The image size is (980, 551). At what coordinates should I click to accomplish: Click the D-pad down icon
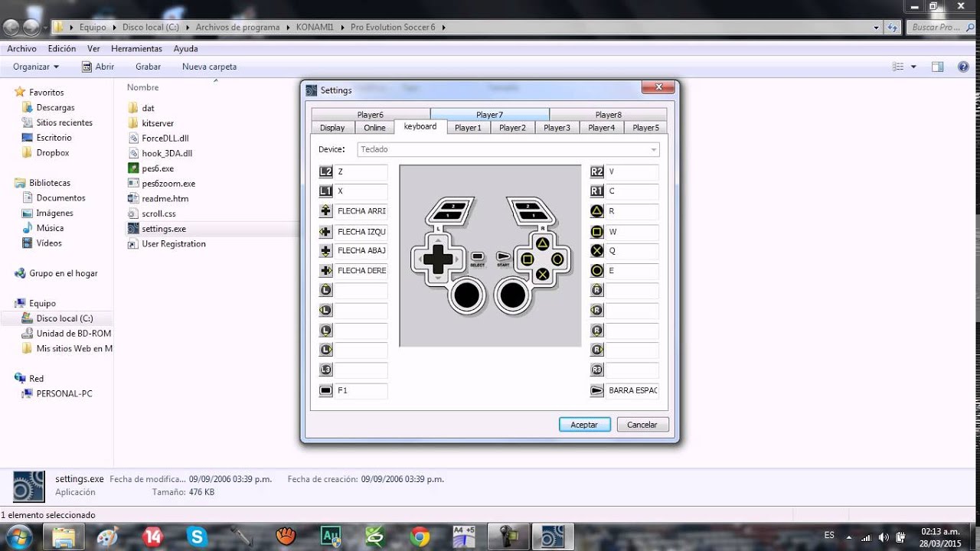pos(325,251)
